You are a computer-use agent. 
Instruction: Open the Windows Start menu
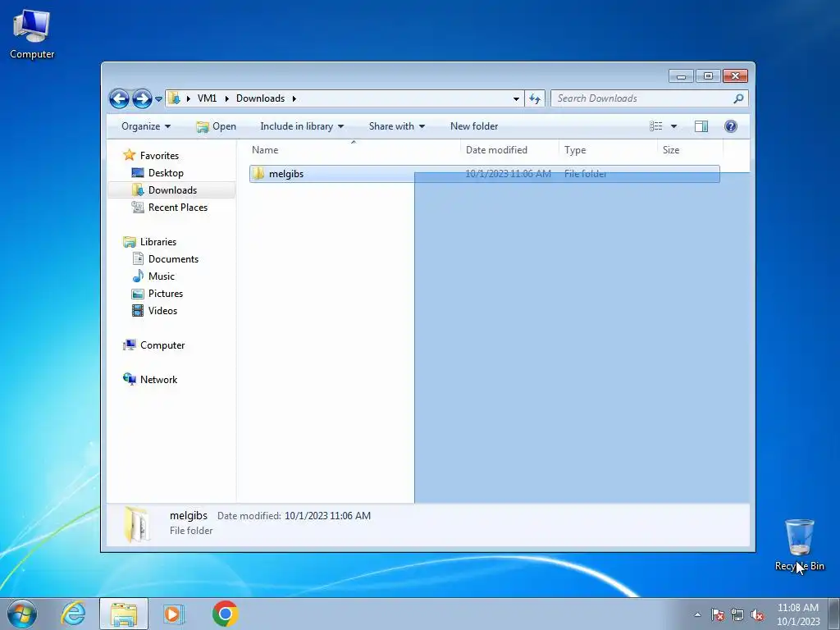point(22,614)
